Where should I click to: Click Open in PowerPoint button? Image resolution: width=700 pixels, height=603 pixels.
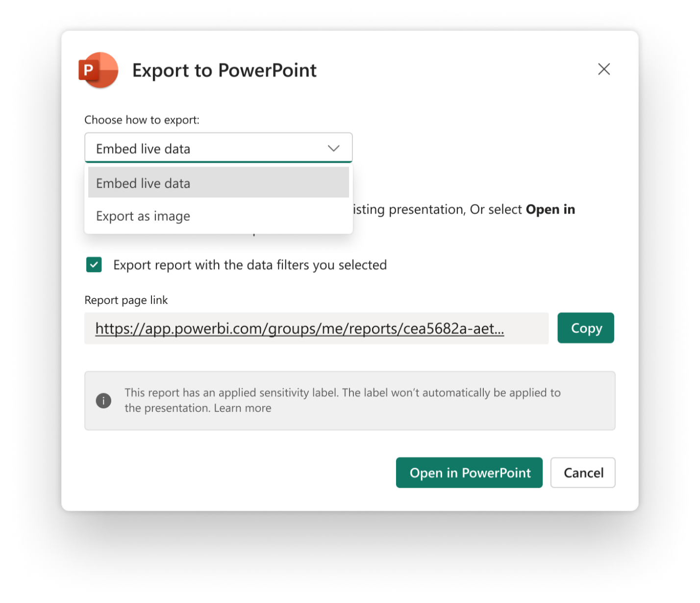[x=469, y=473]
